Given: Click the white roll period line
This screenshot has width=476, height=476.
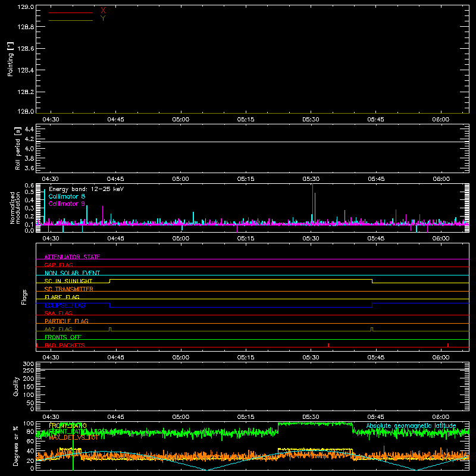Looking at the screenshot, I should pos(252,142).
